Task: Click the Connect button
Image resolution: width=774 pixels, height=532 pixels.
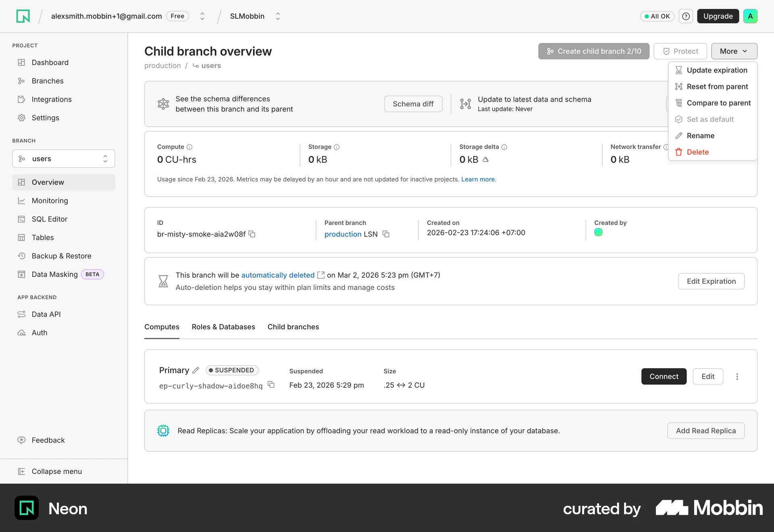Action: coord(664,376)
